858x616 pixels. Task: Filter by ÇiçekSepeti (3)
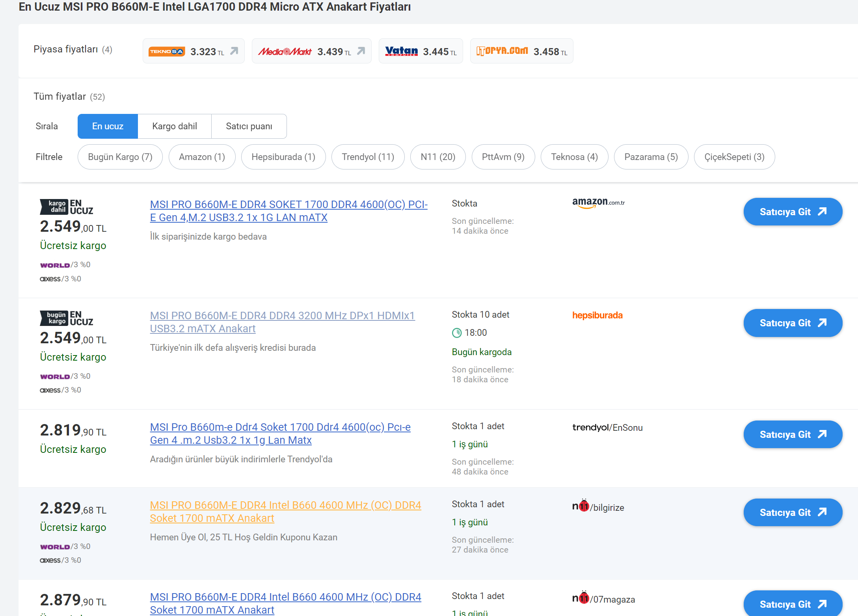click(735, 157)
